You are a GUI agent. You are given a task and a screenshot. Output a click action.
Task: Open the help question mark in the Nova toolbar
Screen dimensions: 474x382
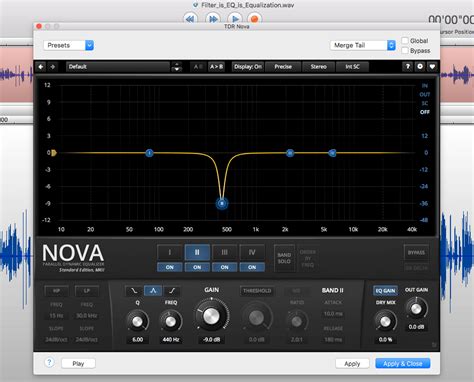[407, 67]
